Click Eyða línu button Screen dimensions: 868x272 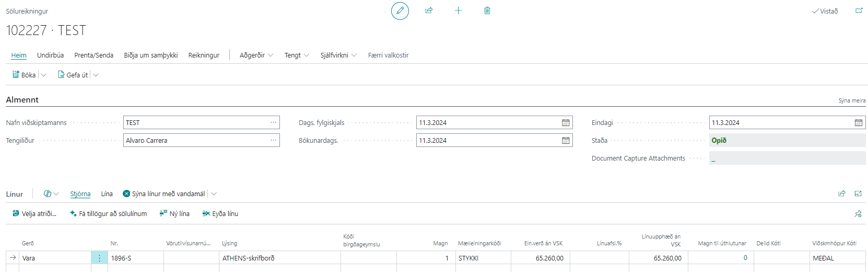click(x=220, y=214)
